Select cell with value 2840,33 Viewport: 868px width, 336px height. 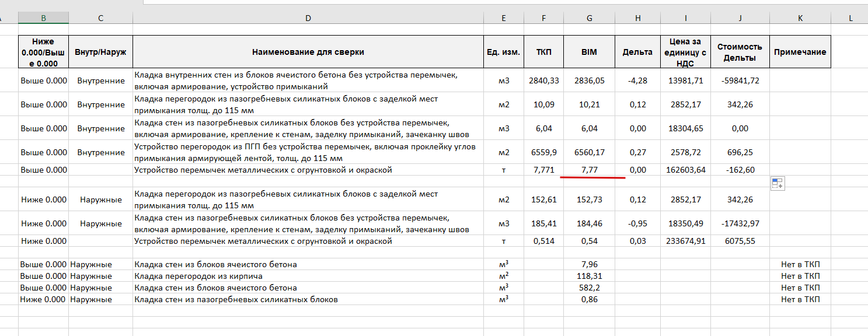[x=544, y=80]
